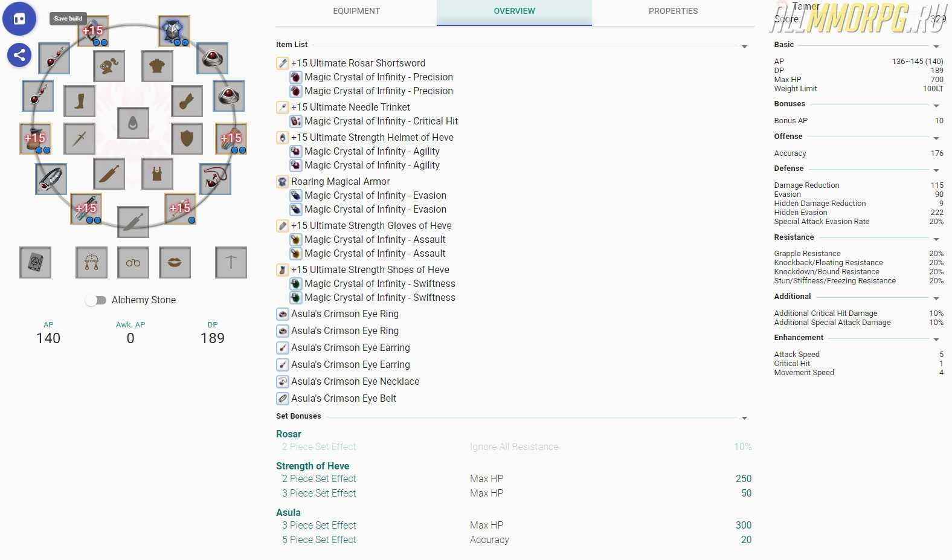Click the blue share button
This screenshot has height=560, width=952.
click(x=19, y=55)
